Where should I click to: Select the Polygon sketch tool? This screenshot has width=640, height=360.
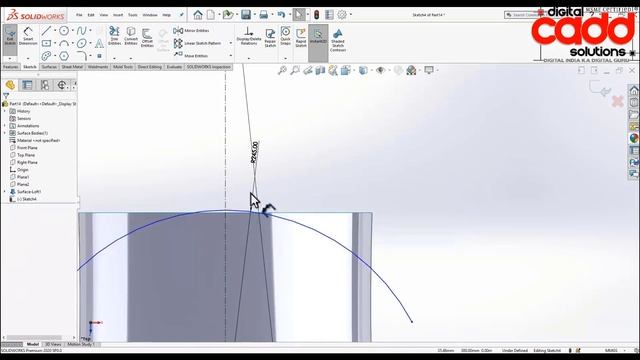[64, 56]
